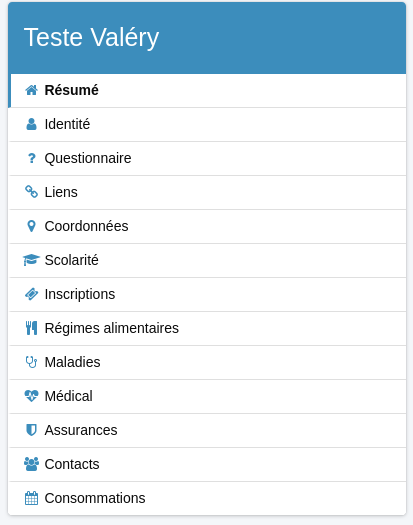The image size is (413, 525).
Task: Click the group icon for Contacts
Action: coord(31,464)
